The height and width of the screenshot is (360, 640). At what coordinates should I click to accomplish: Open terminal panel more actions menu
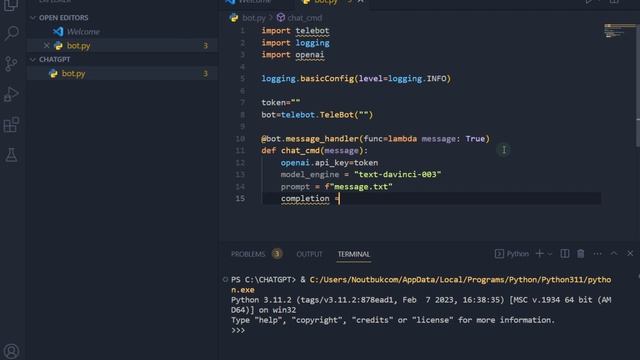[x=598, y=253]
